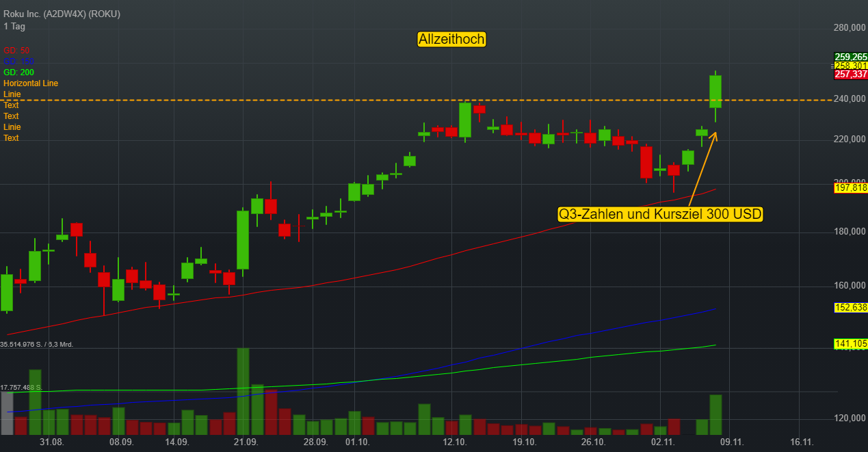Click the 19.10. date axis label
The image size is (868, 452).
(x=525, y=442)
